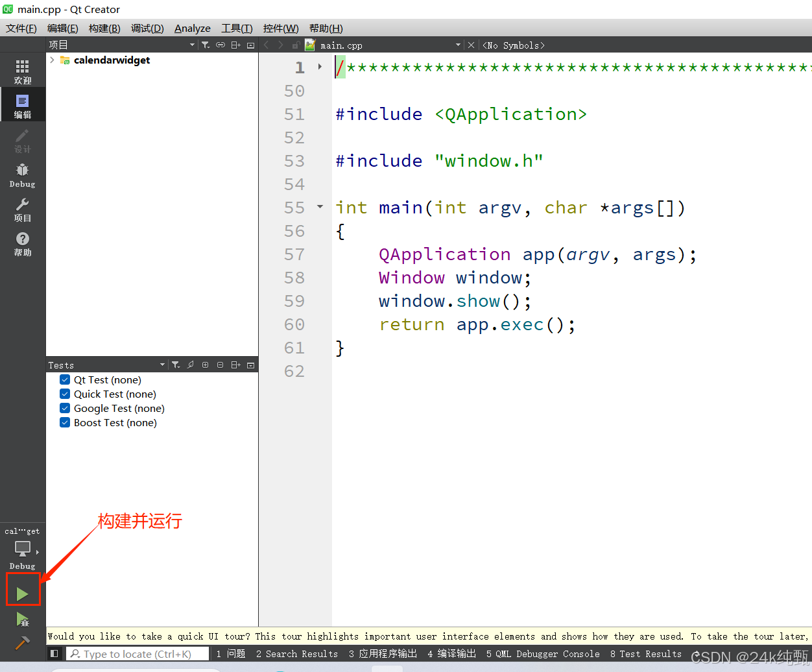Switch to Design (设计) mode
Image resolution: width=812 pixels, height=672 pixels.
click(23, 140)
